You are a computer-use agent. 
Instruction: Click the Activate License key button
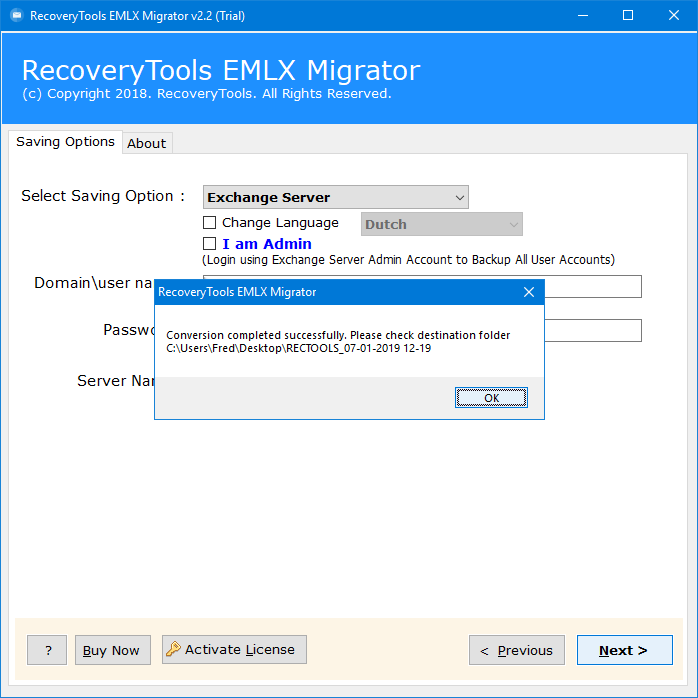click(x=234, y=649)
